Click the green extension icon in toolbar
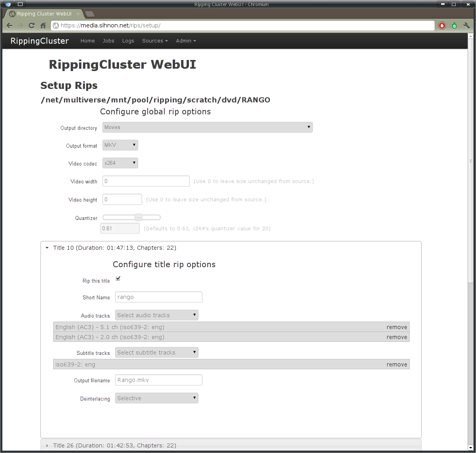This screenshot has width=476, height=453. pos(455,26)
